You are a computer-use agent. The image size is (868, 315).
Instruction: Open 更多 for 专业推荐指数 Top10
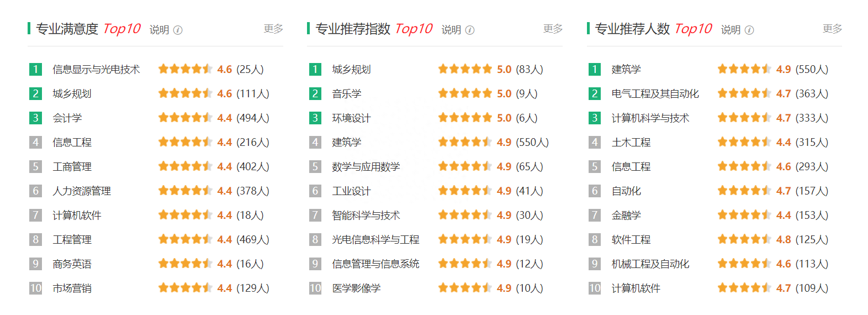(x=553, y=29)
